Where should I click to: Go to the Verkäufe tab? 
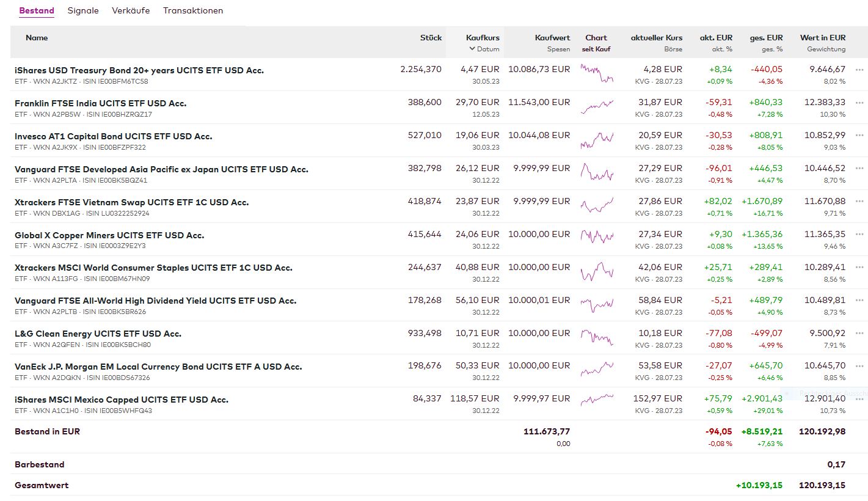pos(131,11)
